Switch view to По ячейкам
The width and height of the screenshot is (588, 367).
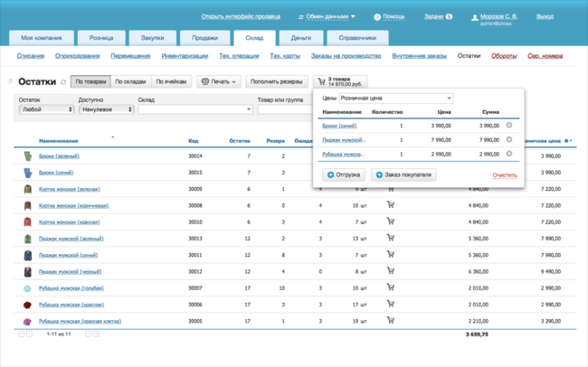coord(171,81)
